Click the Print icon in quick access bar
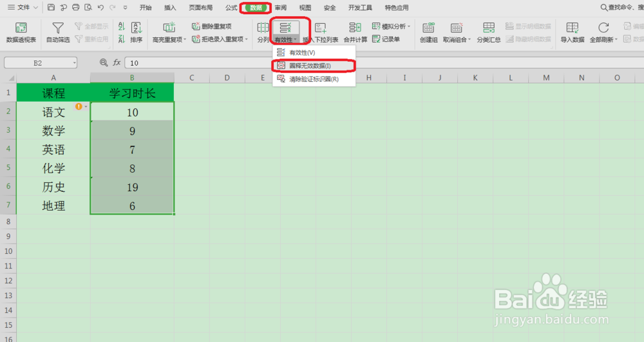644x342 pixels. 75,7
